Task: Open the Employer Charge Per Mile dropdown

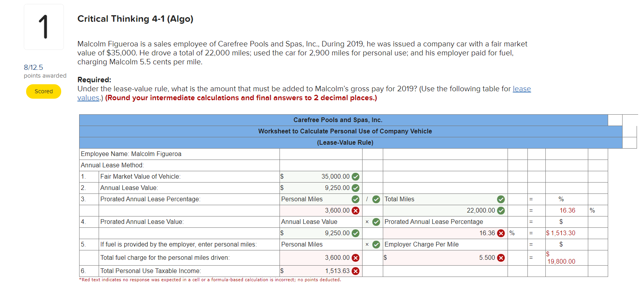Action: pos(445,245)
